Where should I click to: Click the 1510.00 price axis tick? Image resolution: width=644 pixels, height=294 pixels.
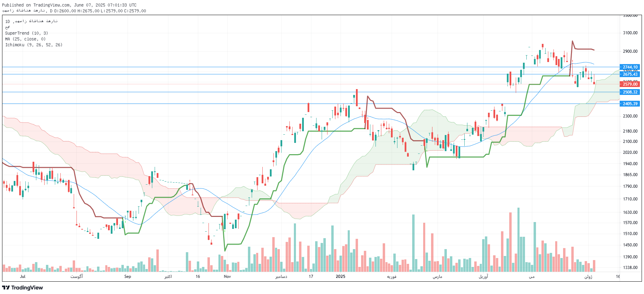(x=630, y=234)
